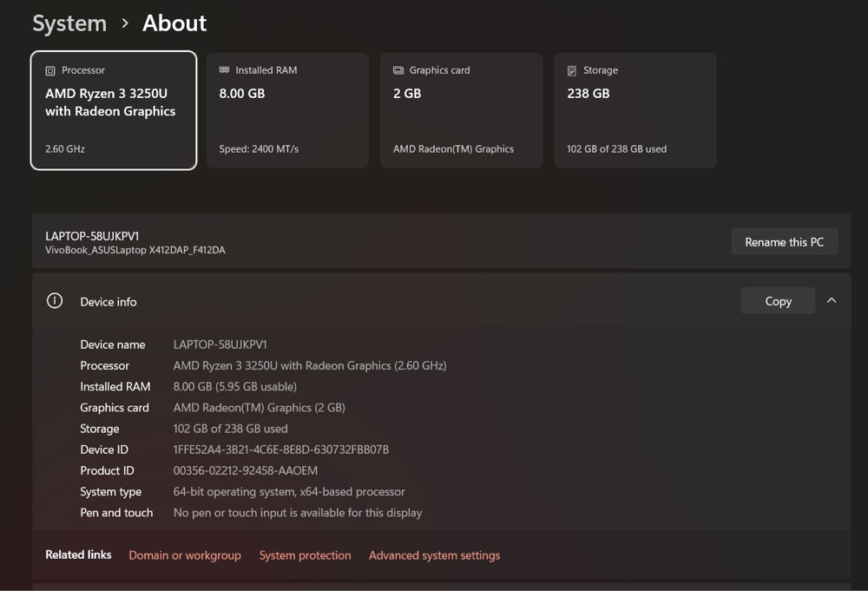Click the Device info circle icon
Screen dimensions: 868x591
[54, 300]
